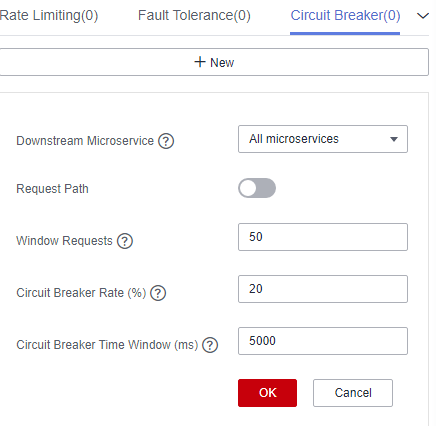Select the Circuit Breaker(0) tab
The width and height of the screenshot is (436, 426).
[345, 15]
